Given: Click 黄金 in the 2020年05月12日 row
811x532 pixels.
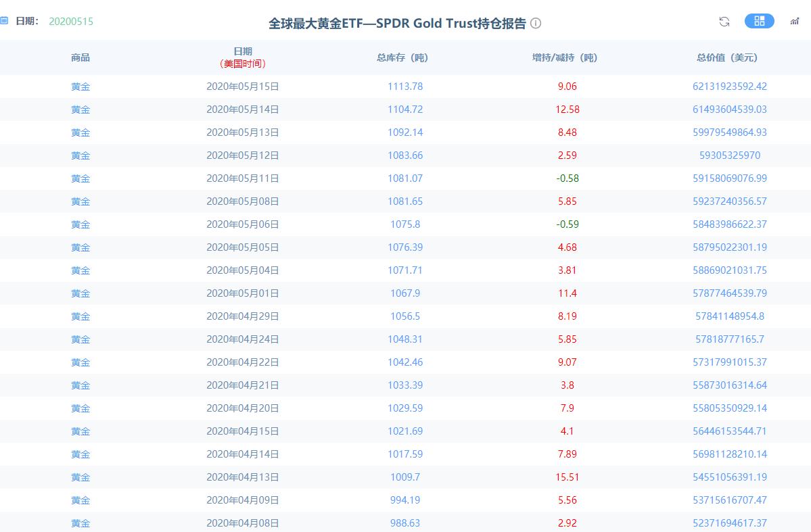Looking at the screenshot, I should click(x=80, y=155).
